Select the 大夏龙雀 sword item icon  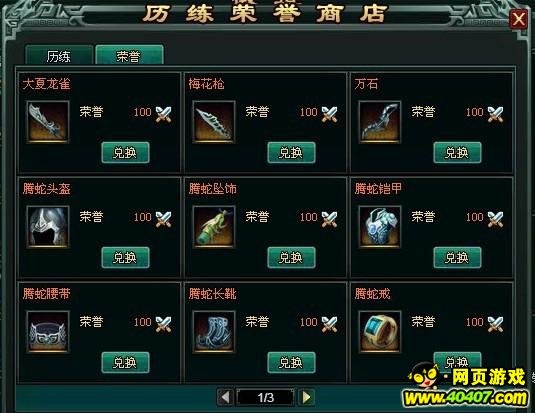48,122
